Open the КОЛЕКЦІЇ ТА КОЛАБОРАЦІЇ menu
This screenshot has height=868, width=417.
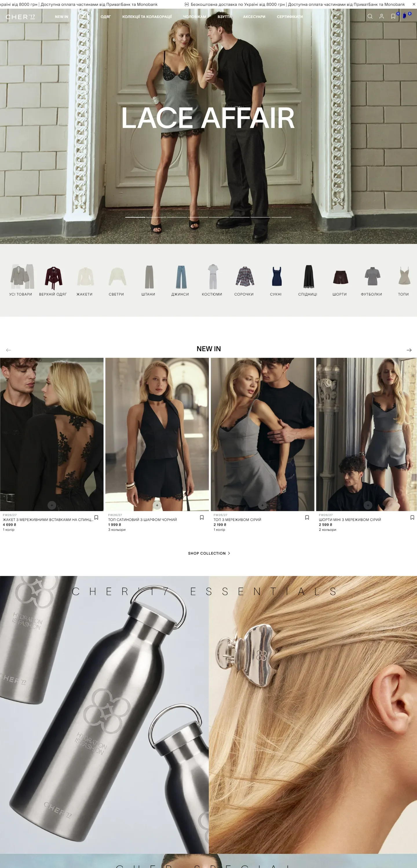coord(147,17)
